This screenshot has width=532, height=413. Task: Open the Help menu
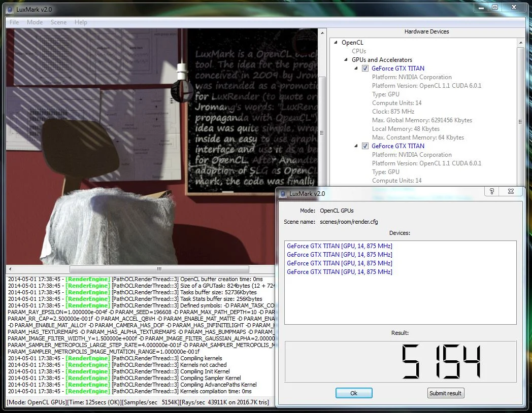pos(81,22)
